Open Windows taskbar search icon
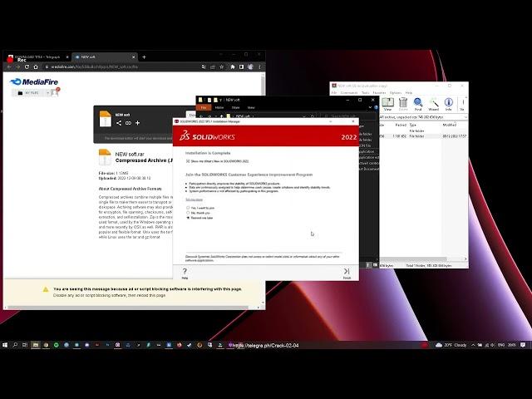Screen dimensions: 532x399 pyautogui.click(x=15, y=345)
